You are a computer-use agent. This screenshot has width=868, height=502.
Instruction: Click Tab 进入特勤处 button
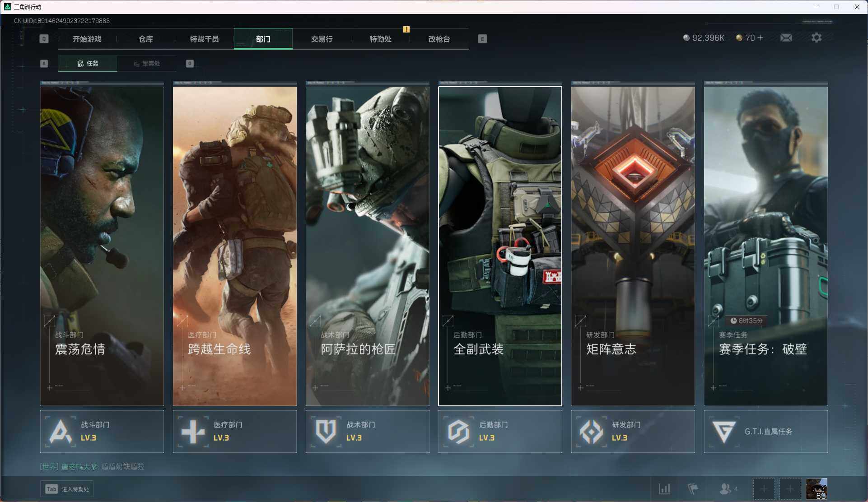(x=67, y=489)
